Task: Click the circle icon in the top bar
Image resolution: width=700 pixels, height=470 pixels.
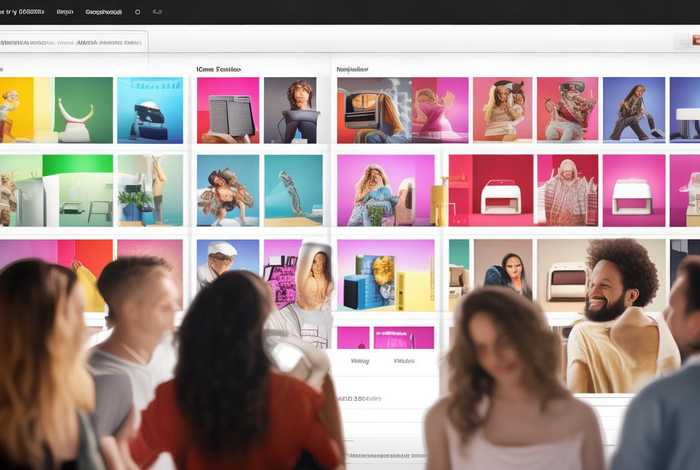Action: click(137, 12)
